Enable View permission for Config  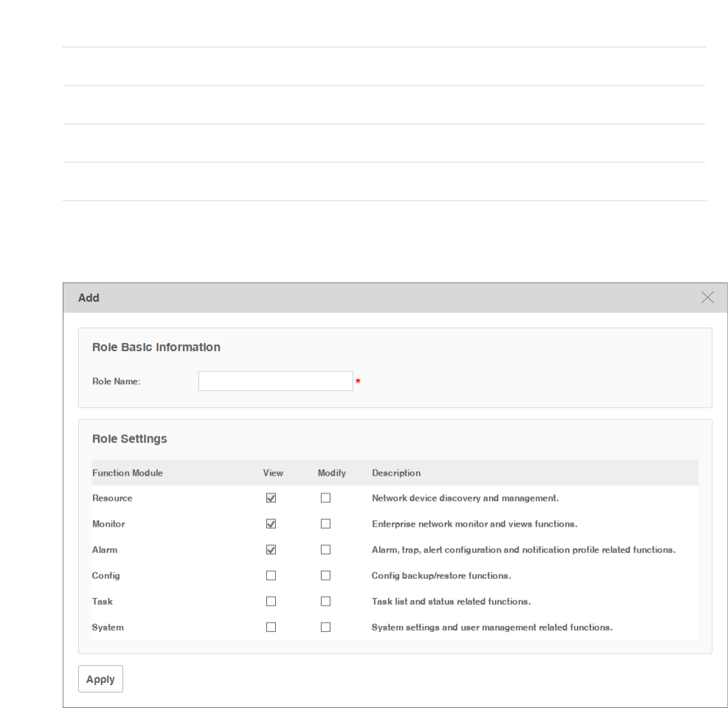[271, 576]
